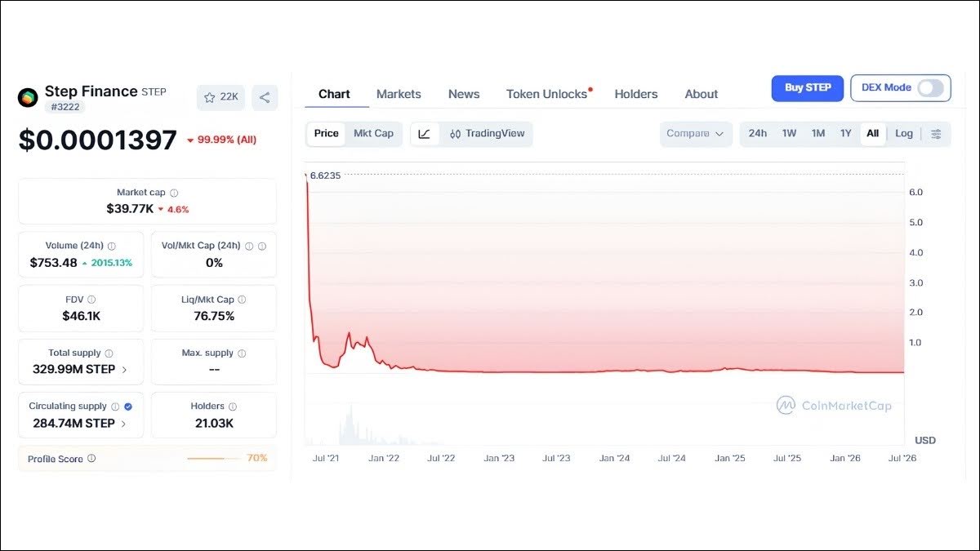Click info icon beside Volume (24h)
980x551 pixels.
[x=112, y=246]
